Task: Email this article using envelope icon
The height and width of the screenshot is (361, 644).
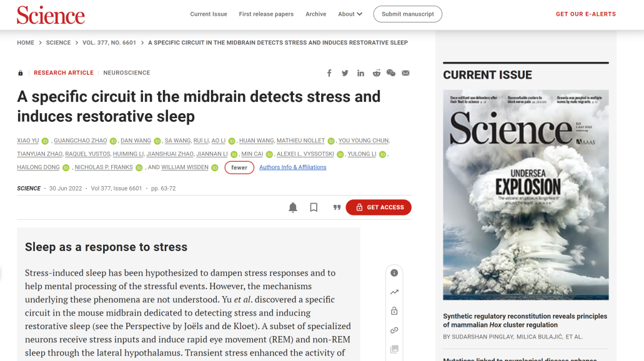Action: [x=406, y=73]
